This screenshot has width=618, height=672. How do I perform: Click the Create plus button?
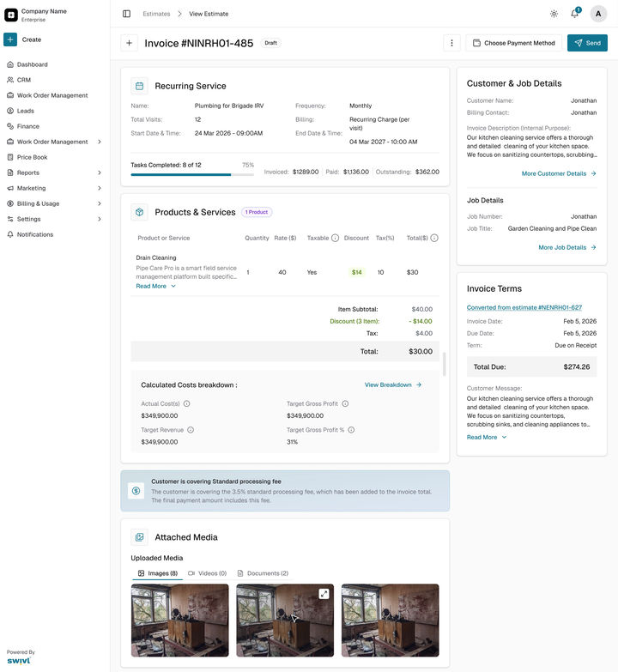coord(10,39)
